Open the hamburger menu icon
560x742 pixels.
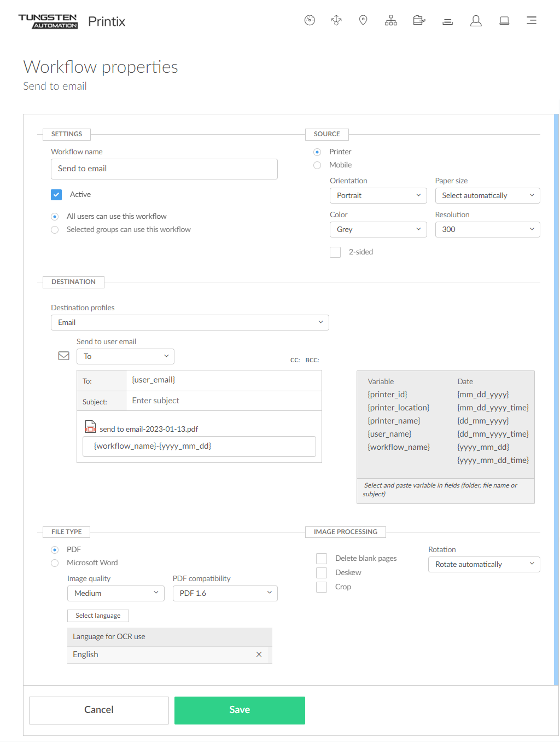(x=532, y=21)
